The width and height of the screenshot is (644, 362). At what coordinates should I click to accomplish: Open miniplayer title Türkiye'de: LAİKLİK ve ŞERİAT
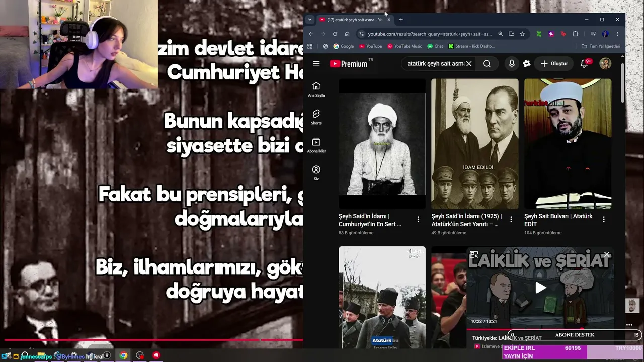(x=507, y=338)
